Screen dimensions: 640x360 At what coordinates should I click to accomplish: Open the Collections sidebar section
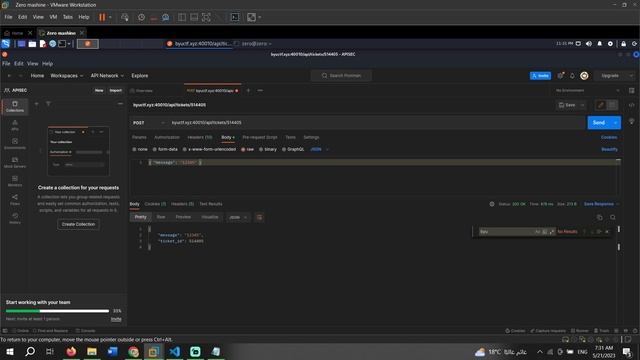15,106
